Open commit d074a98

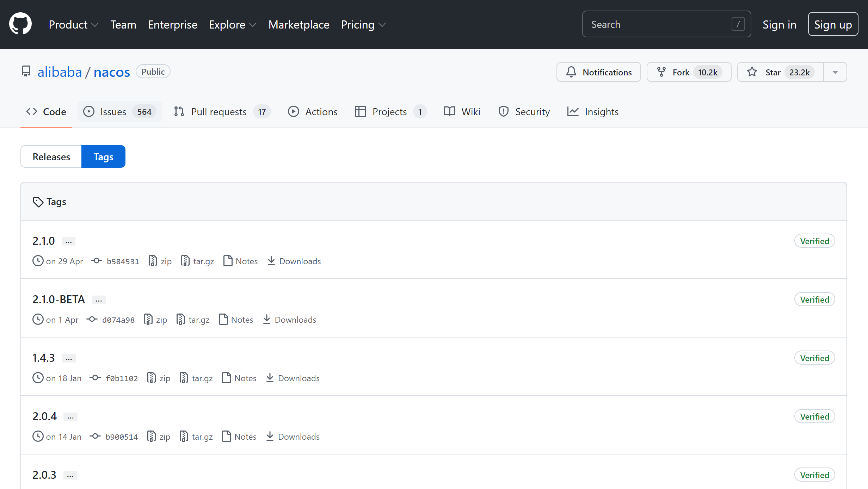pos(118,320)
